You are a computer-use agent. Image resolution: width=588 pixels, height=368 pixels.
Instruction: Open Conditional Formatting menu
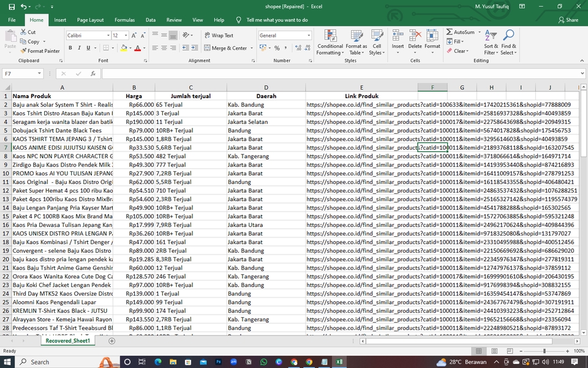tap(330, 42)
